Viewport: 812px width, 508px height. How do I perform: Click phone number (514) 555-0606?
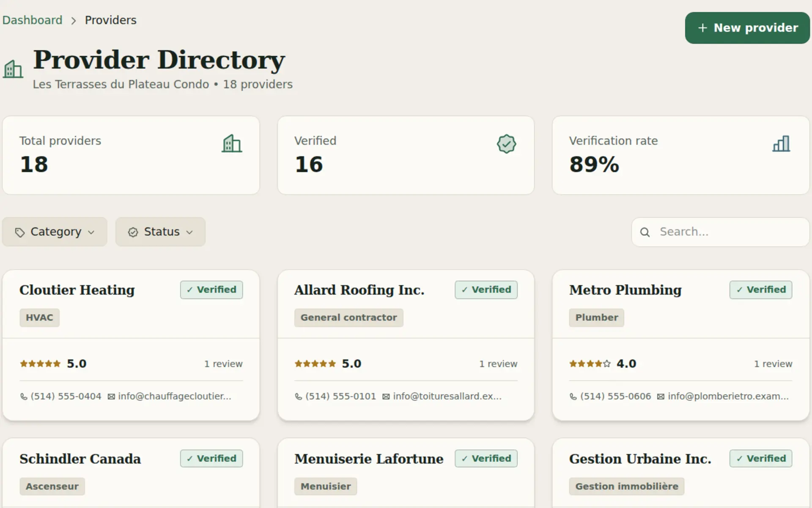[x=615, y=397]
